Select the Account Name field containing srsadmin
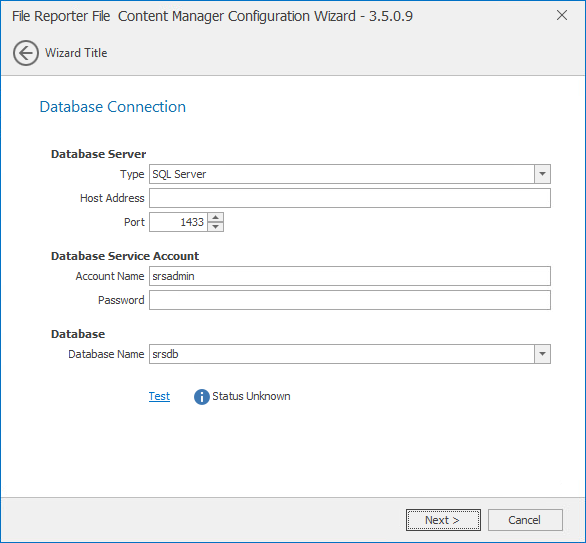Image resolution: width=586 pixels, height=543 pixels. 350,276
